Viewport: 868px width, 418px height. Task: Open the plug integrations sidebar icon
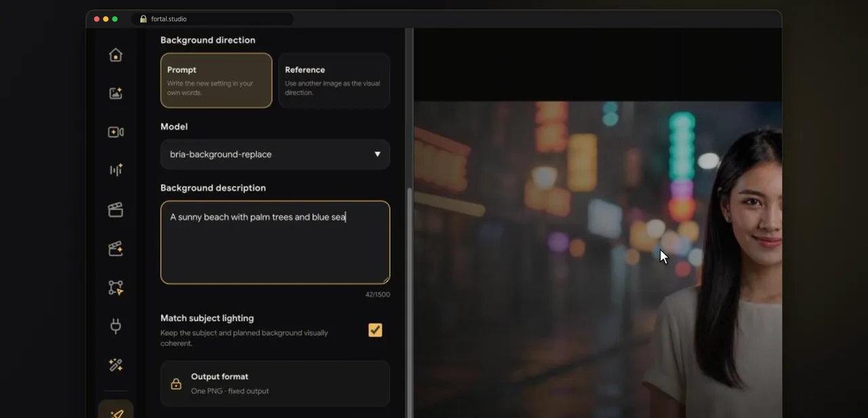tap(116, 326)
